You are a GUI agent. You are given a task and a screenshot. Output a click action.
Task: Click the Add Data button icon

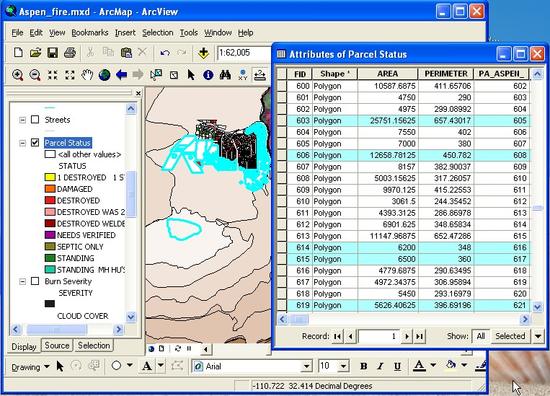pos(203,53)
